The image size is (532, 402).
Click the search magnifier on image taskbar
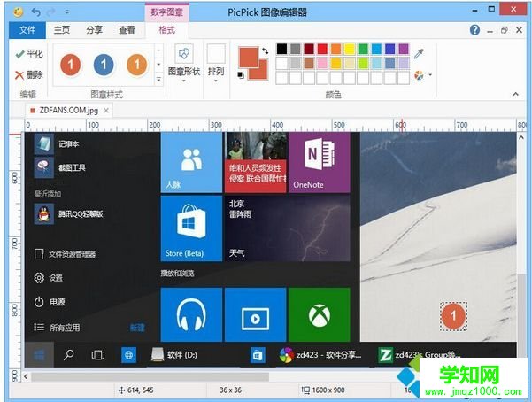[x=68, y=355]
